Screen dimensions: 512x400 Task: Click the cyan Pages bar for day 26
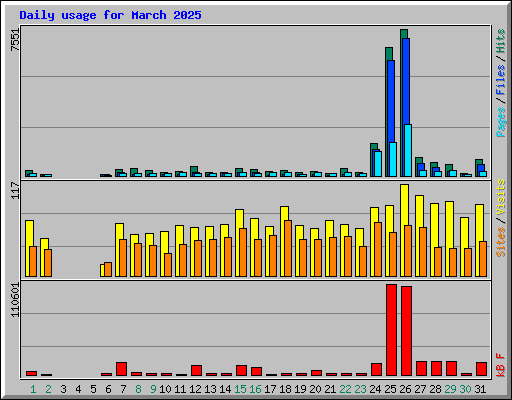tap(408, 150)
